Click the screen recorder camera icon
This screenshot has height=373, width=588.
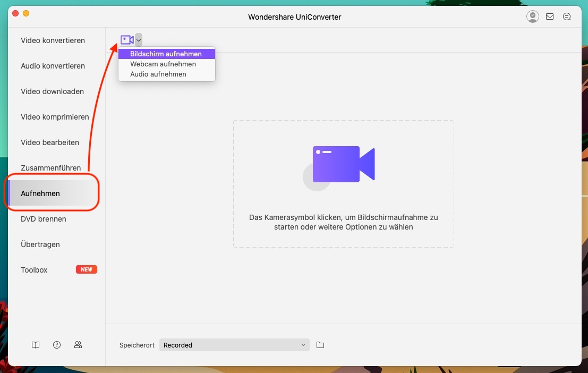tap(127, 40)
